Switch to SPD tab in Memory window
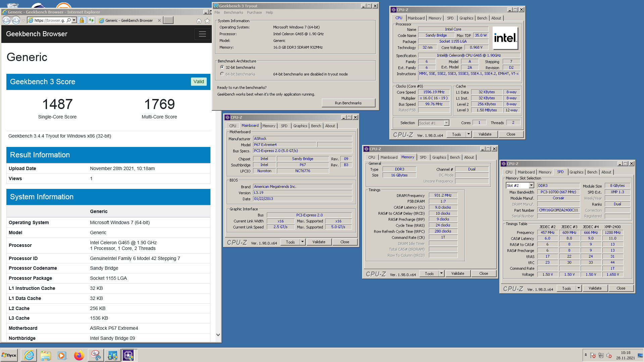The width and height of the screenshot is (644, 362). tap(423, 157)
